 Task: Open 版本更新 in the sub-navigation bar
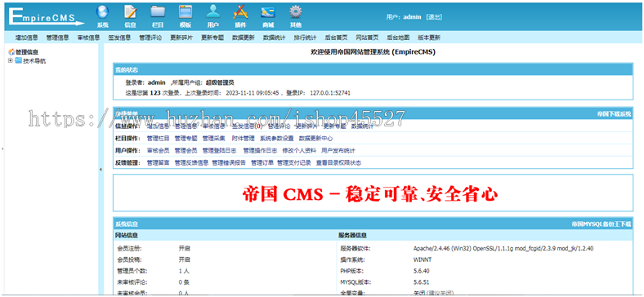point(429,38)
